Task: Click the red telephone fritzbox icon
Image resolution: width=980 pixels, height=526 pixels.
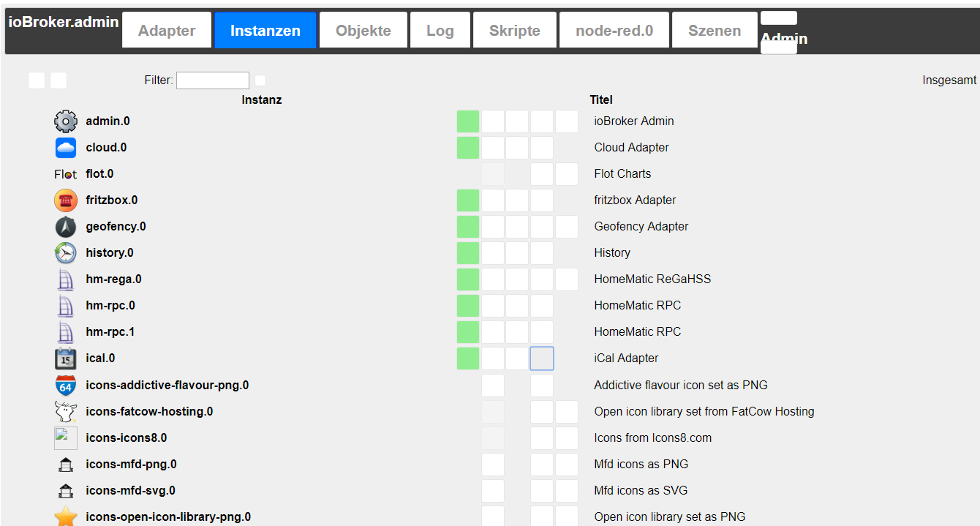Action: [66, 200]
